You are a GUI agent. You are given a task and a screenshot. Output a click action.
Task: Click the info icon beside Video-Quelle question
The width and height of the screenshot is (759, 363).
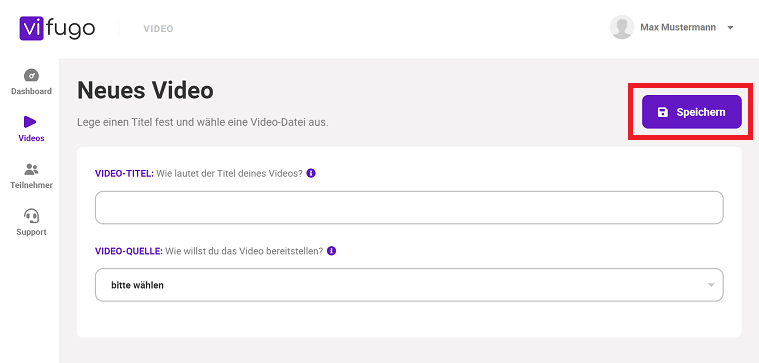point(332,251)
